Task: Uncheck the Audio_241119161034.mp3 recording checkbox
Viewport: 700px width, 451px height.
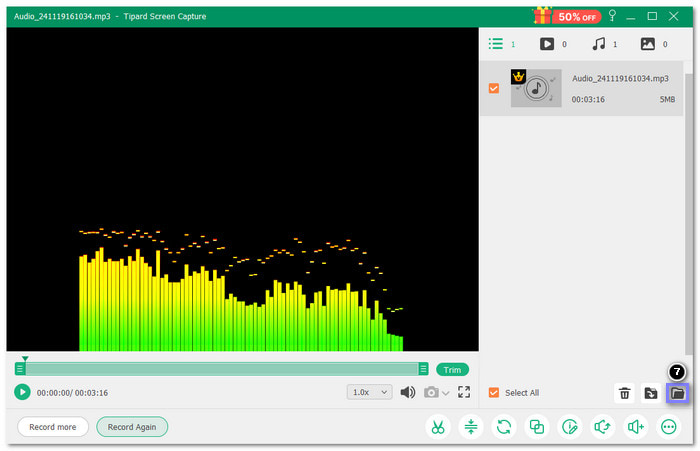Action: (493, 89)
